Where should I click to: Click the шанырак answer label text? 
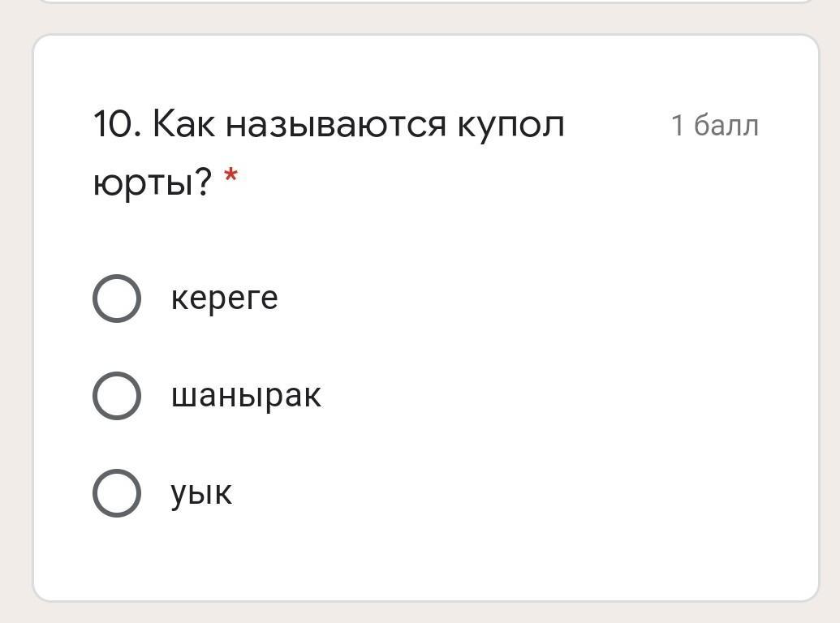coord(246,396)
